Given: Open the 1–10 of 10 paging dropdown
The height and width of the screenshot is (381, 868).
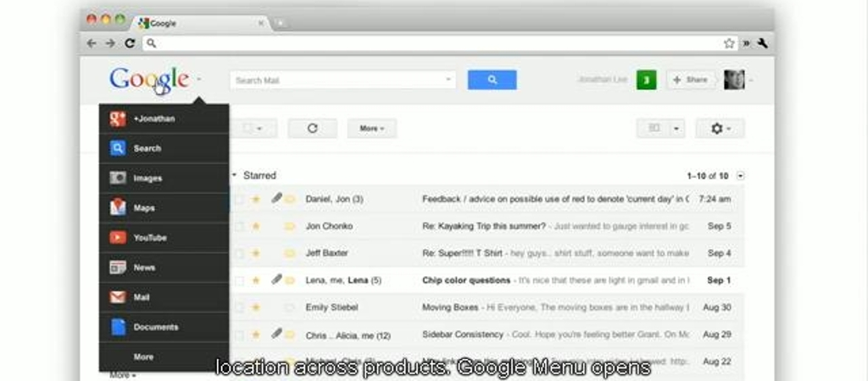Looking at the screenshot, I should (741, 176).
